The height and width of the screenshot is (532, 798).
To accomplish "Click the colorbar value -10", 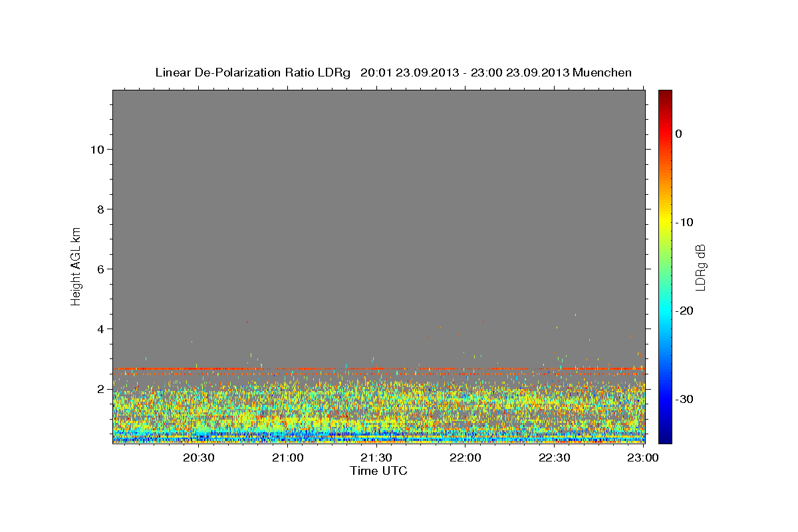I will click(x=684, y=222).
